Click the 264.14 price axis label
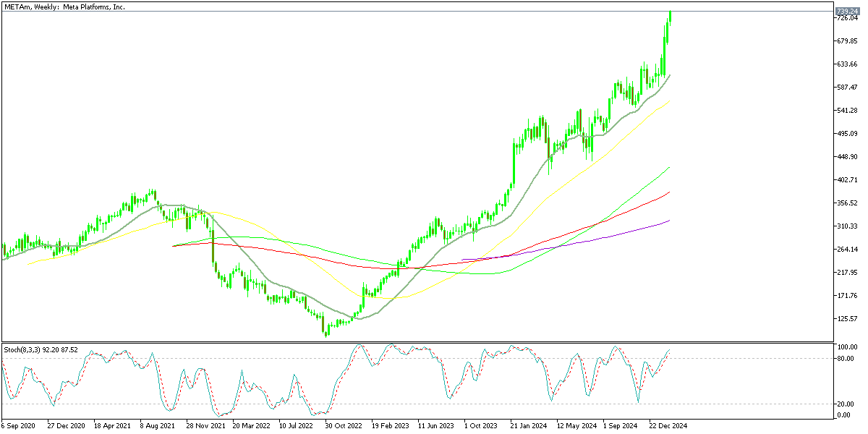 pyautogui.click(x=846, y=250)
